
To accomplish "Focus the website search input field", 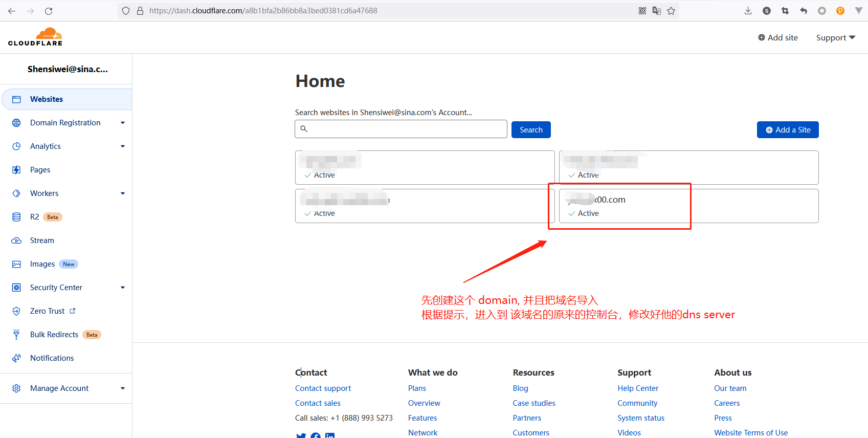I will (404, 129).
